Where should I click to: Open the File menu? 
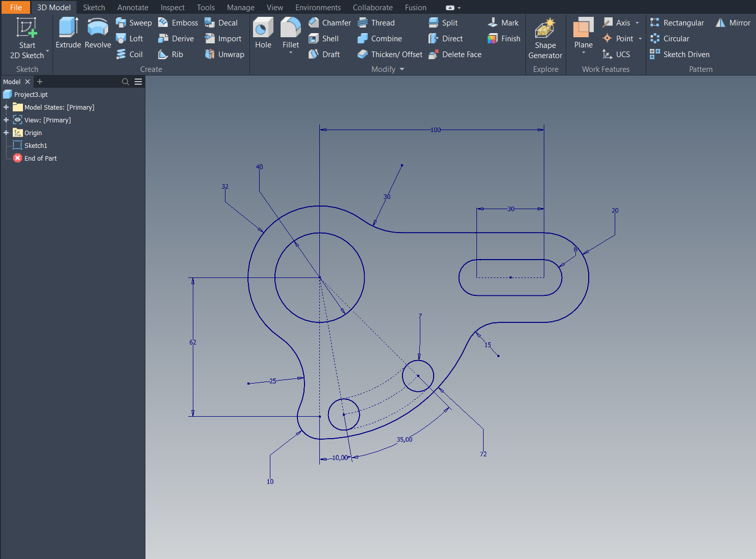[x=16, y=7]
